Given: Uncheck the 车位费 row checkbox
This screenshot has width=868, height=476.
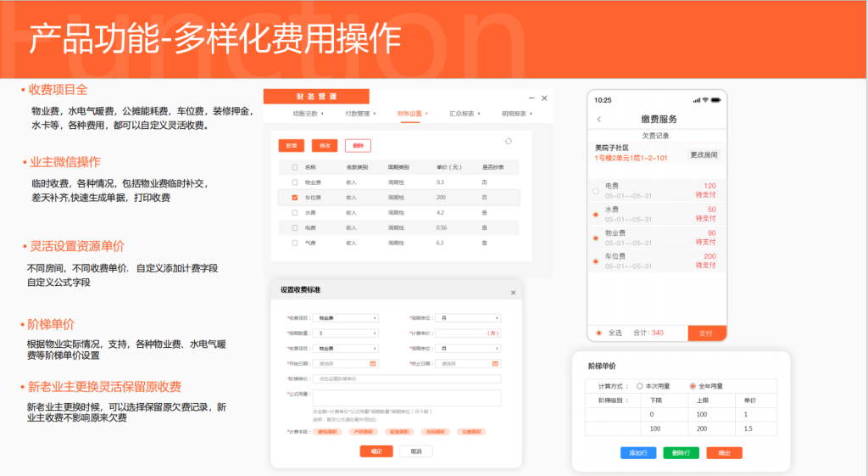Looking at the screenshot, I should click(294, 197).
